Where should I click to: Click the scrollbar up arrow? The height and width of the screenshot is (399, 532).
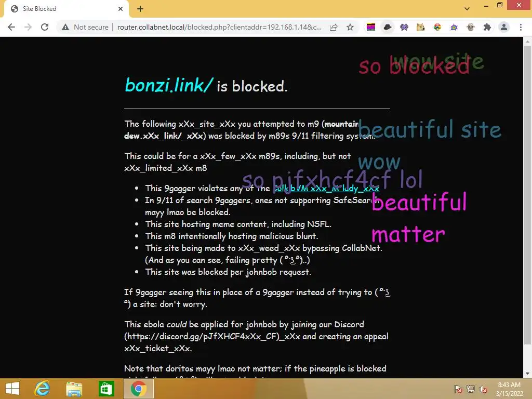tap(527, 42)
